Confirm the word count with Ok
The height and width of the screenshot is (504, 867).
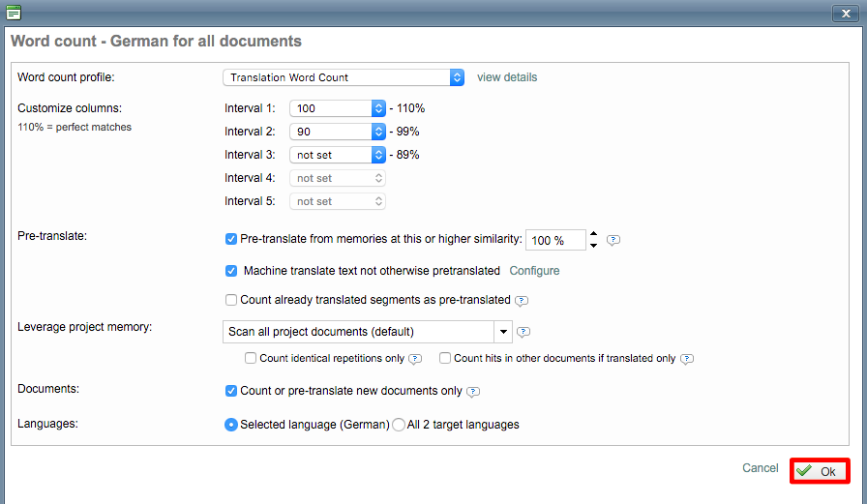coord(819,471)
